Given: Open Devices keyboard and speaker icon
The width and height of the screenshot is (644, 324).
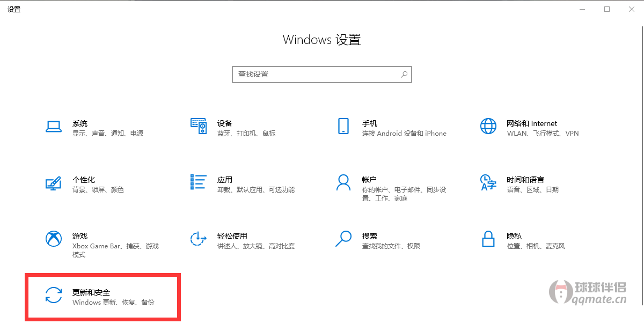Looking at the screenshot, I should pyautogui.click(x=199, y=127).
